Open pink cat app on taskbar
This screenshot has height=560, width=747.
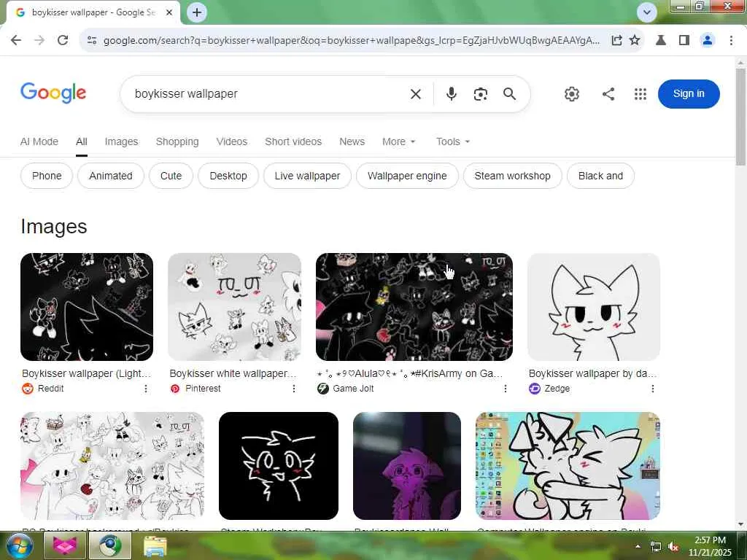pos(64,545)
